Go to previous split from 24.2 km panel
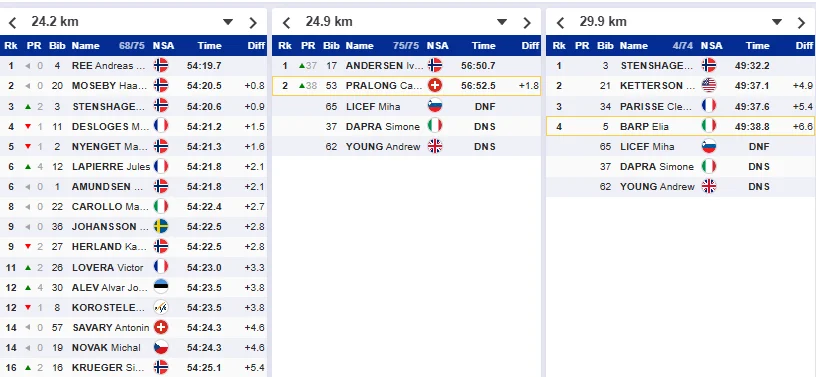This screenshot has height=377, width=816. (x=12, y=22)
